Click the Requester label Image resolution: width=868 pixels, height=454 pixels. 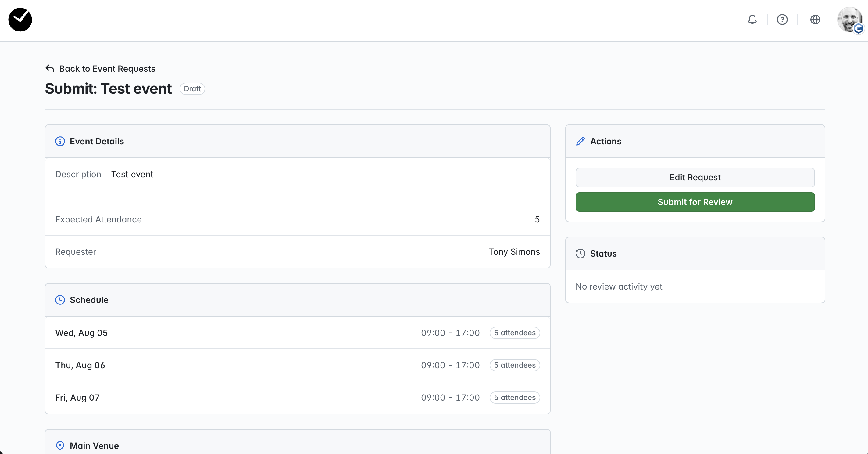76,252
